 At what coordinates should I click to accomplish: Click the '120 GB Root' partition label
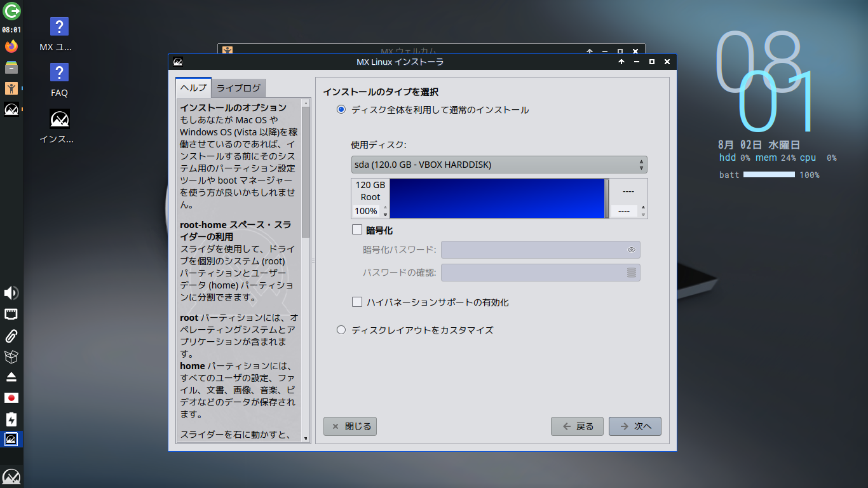tap(370, 191)
